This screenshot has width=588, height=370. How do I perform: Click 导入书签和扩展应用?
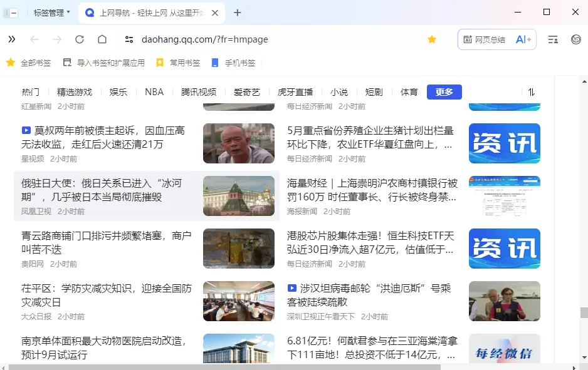coord(104,63)
